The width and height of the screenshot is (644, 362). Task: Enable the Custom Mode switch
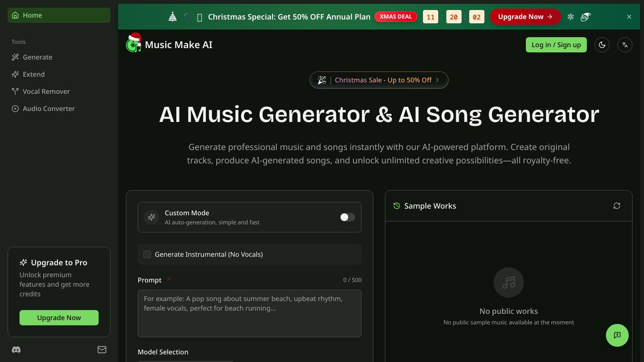click(x=348, y=217)
